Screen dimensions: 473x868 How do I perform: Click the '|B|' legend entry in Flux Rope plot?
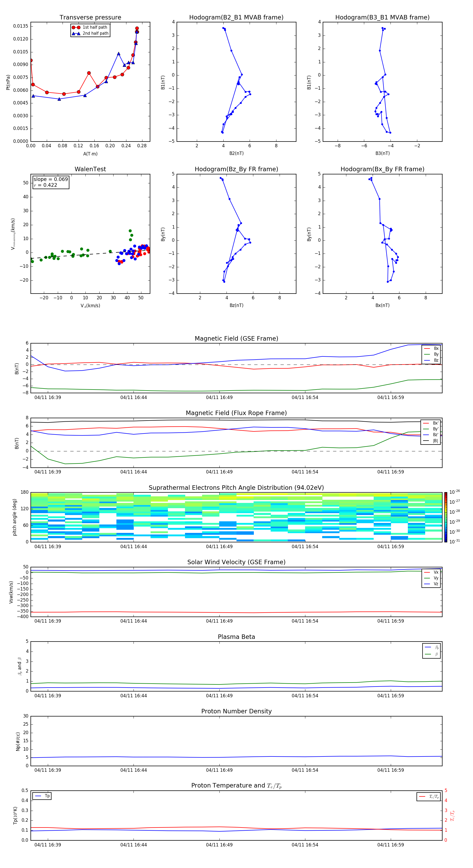tap(431, 441)
